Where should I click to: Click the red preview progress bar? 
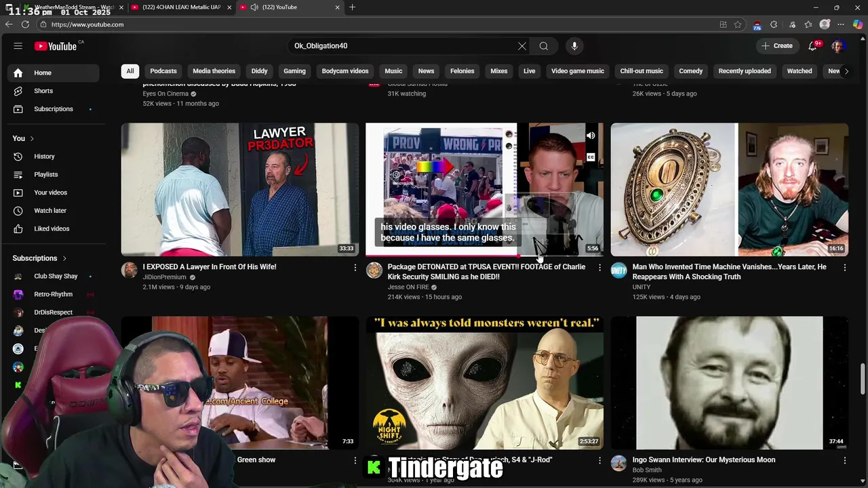click(x=443, y=256)
